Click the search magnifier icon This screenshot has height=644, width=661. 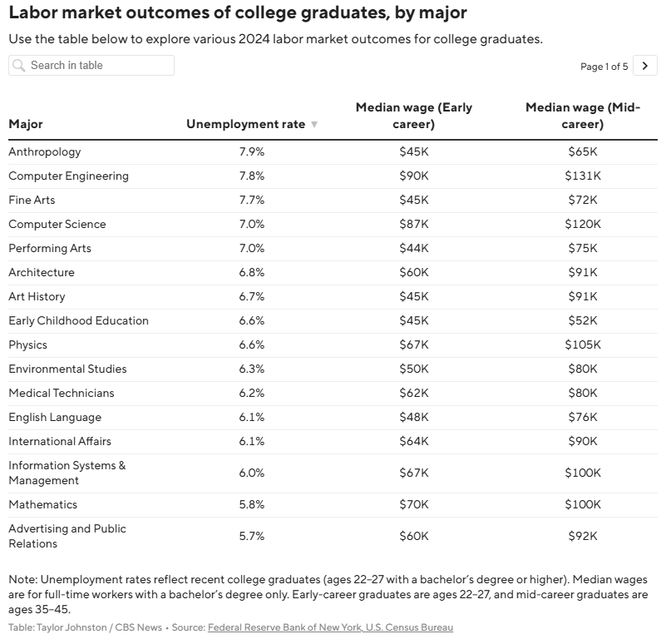19,66
